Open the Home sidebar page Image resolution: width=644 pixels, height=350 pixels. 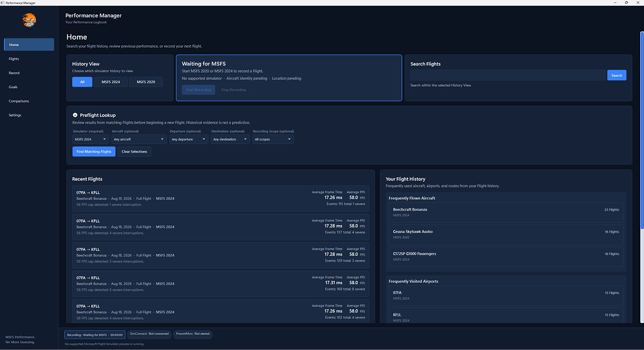pos(29,45)
